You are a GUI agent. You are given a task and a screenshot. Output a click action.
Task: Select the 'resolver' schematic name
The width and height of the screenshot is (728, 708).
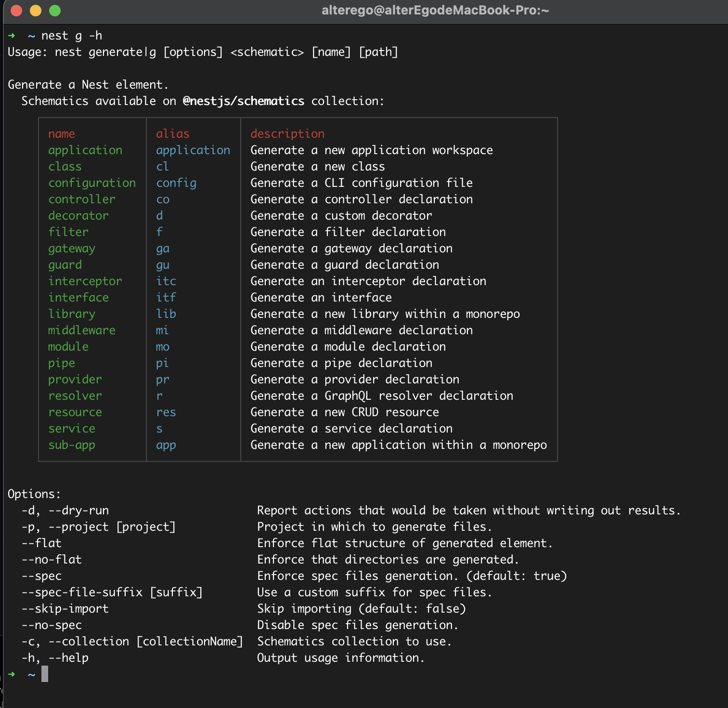[x=75, y=396]
